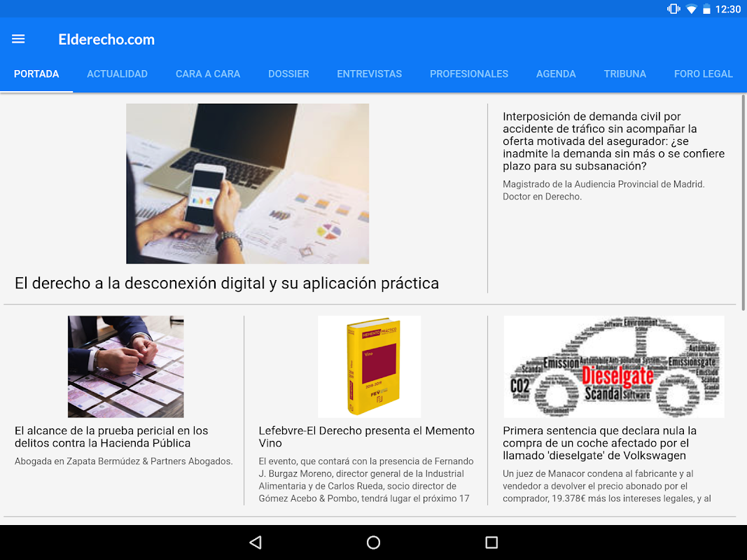Image resolution: width=747 pixels, height=560 pixels.
Task: Switch to the ACTUALIDAD tab
Action: (x=117, y=74)
